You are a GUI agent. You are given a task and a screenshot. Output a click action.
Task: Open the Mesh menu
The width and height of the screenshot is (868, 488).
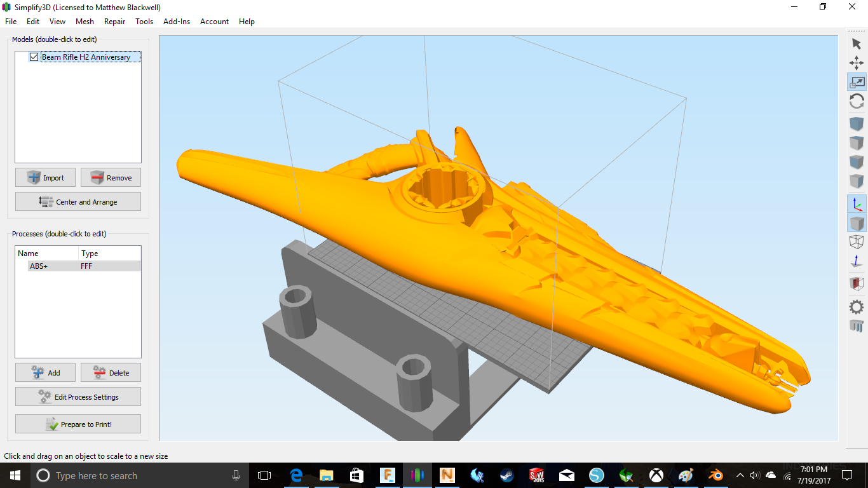point(85,21)
